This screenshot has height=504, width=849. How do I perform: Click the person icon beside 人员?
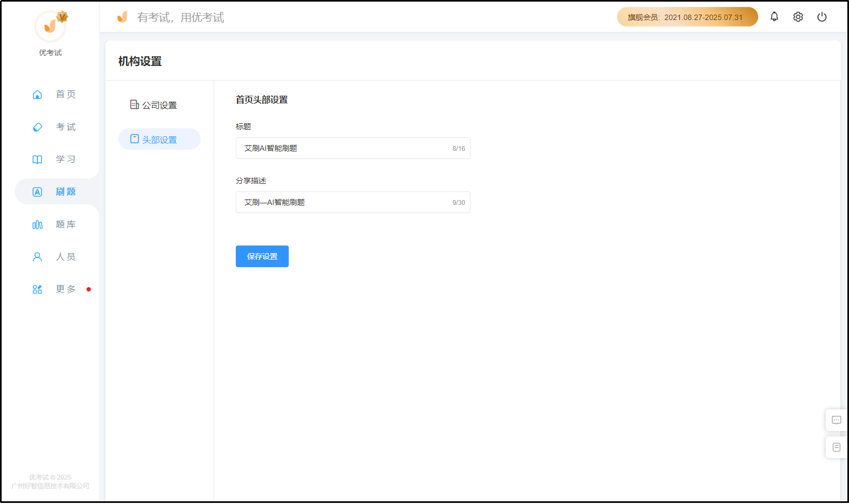pyautogui.click(x=37, y=257)
